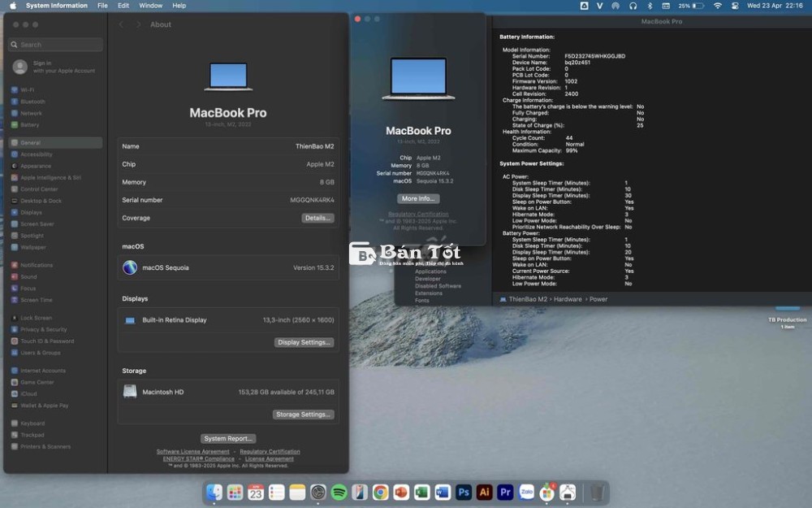Click in the System Settings Search field
This screenshot has width=812, height=508.
56,45
